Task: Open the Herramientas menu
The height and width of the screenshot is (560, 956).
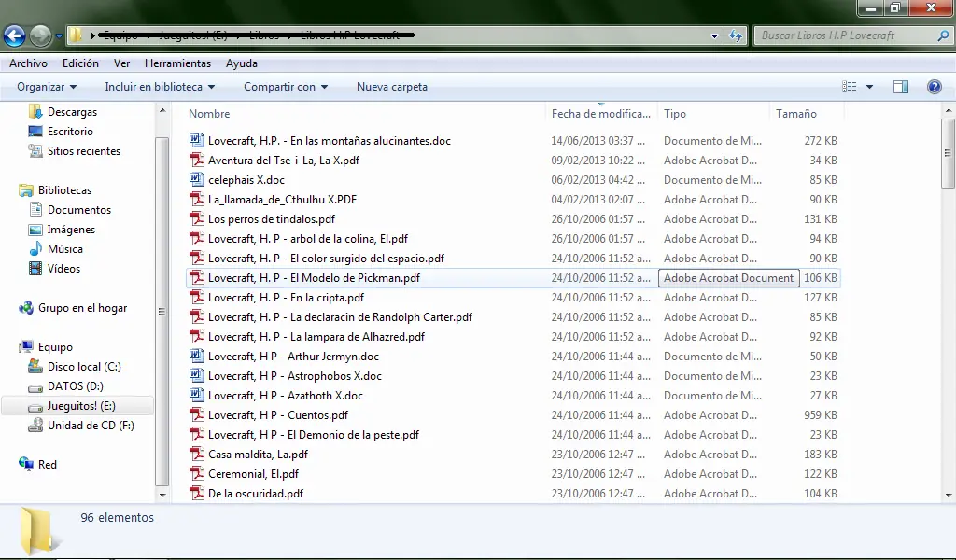Action: [177, 63]
